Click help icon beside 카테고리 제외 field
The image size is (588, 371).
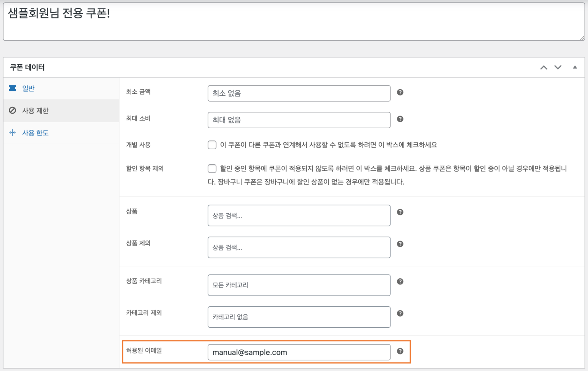click(x=400, y=313)
